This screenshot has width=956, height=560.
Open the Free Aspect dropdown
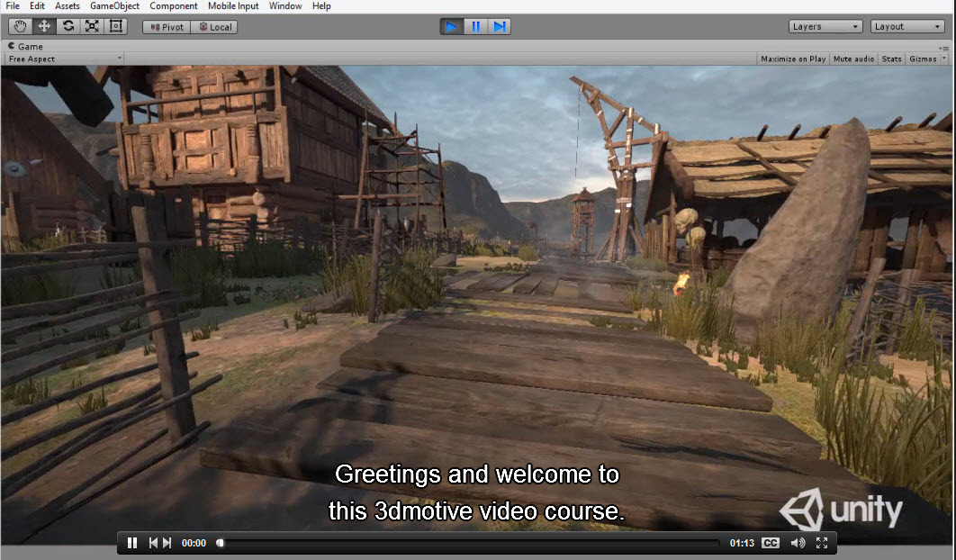(x=63, y=59)
